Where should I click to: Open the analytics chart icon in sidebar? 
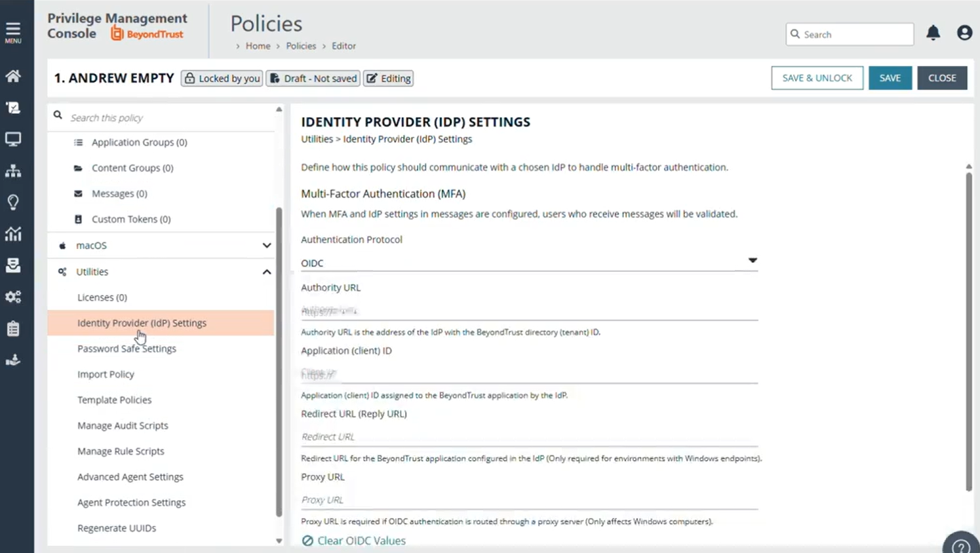[x=13, y=233]
